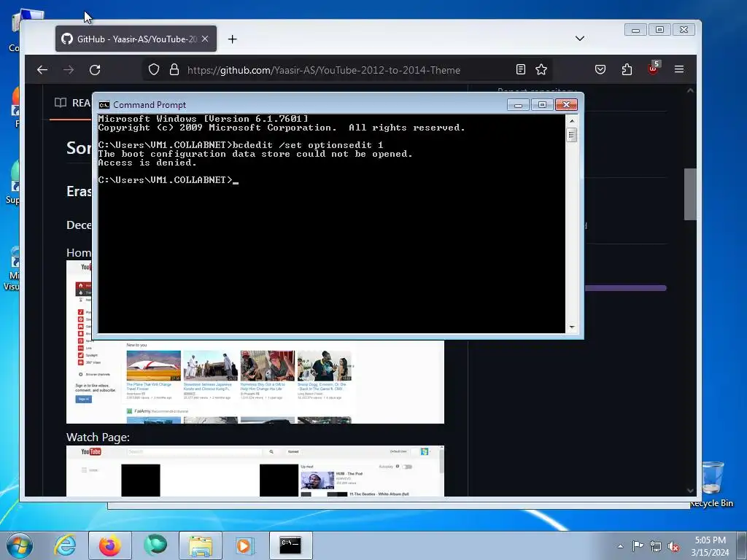The width and height of the screenshot is (747, 560).
Task: Focus the Firefox URL address bar
Action: [x=348, y=70]
